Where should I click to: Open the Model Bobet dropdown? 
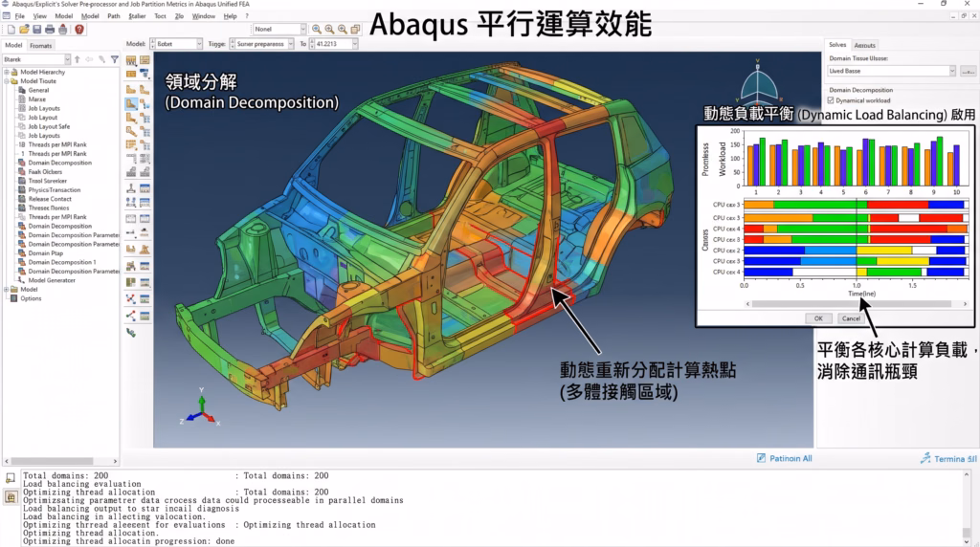(176, 44)
